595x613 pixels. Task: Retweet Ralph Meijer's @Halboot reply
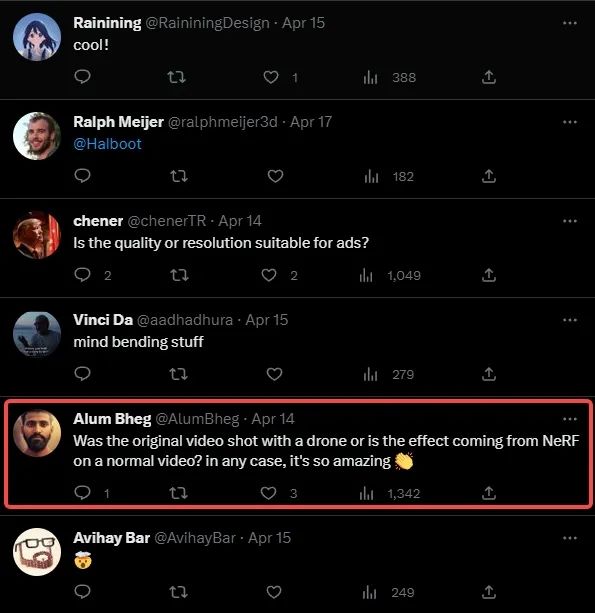coord(179,176)
